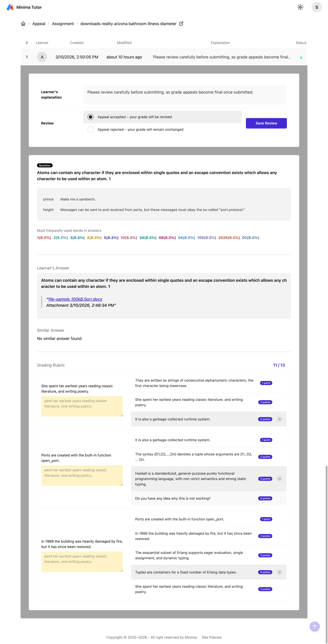Screen dimensions: 328x644
Task: Choose 'Do you have any idea' 4 points option
Action: pos(279,498)
